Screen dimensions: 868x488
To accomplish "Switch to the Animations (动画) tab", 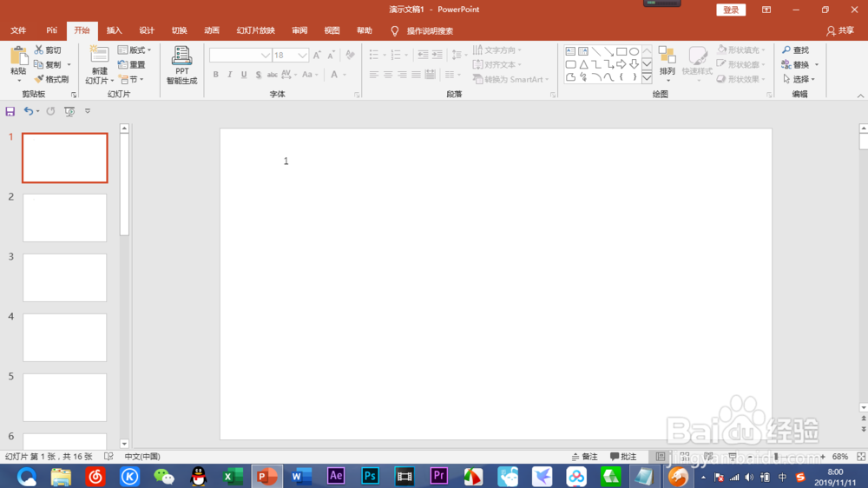I will coord(212,30).
